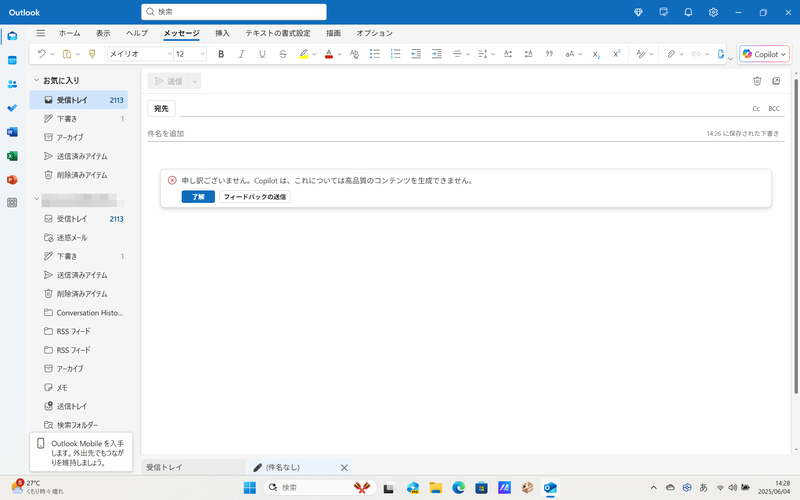
Task: Open font color dropdown arrow
Action: tap(340, 54)
